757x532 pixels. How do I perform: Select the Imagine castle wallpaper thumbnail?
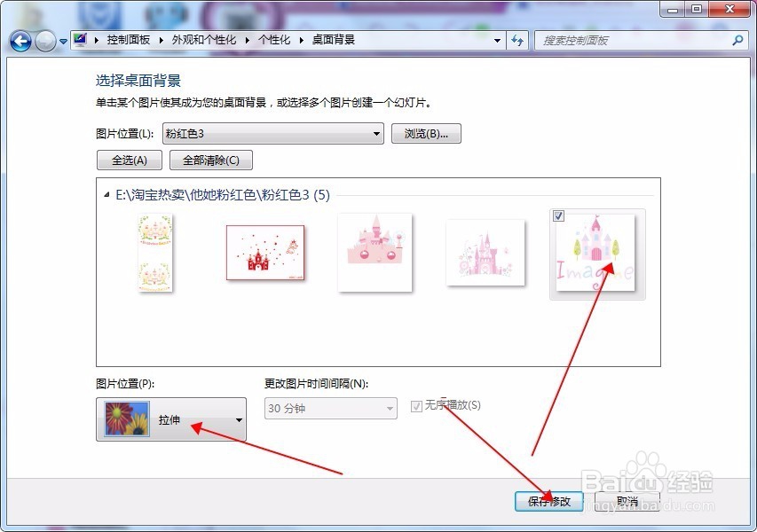click(x=595, y=254)
